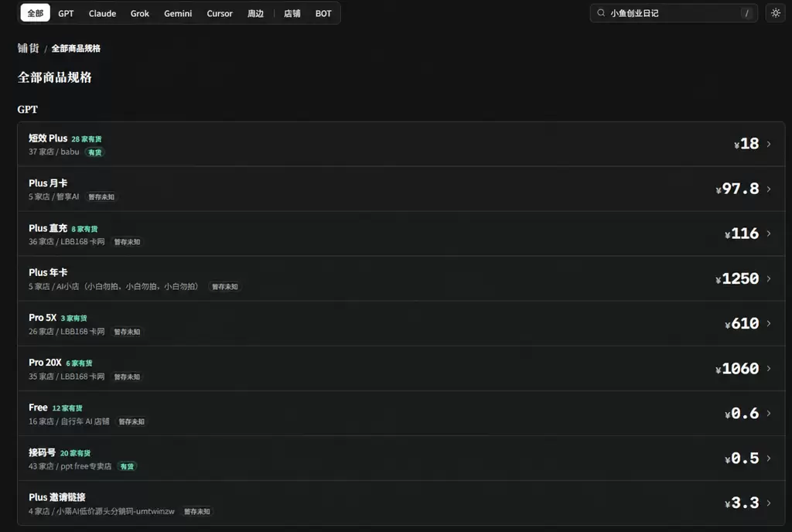
Task: Expand the Free row chevron
Action: coord(769,413)
